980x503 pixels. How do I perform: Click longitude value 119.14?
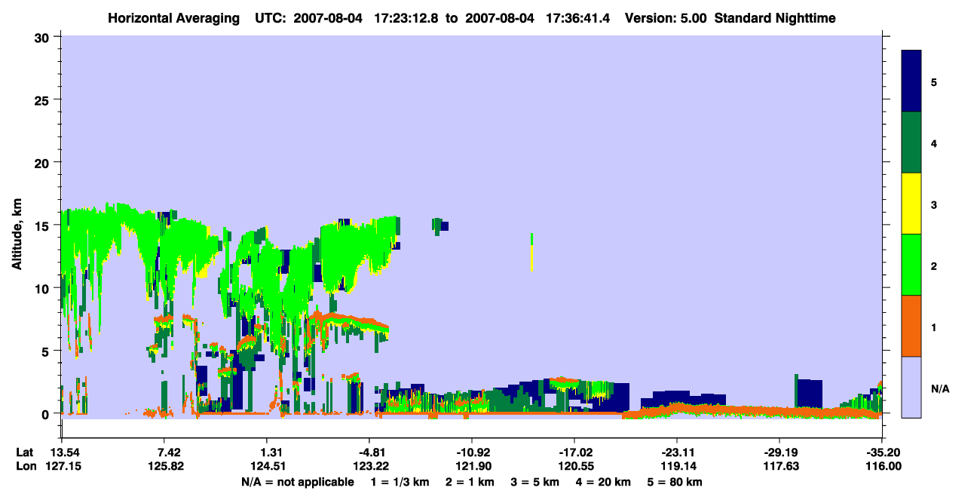click(677, 467)
